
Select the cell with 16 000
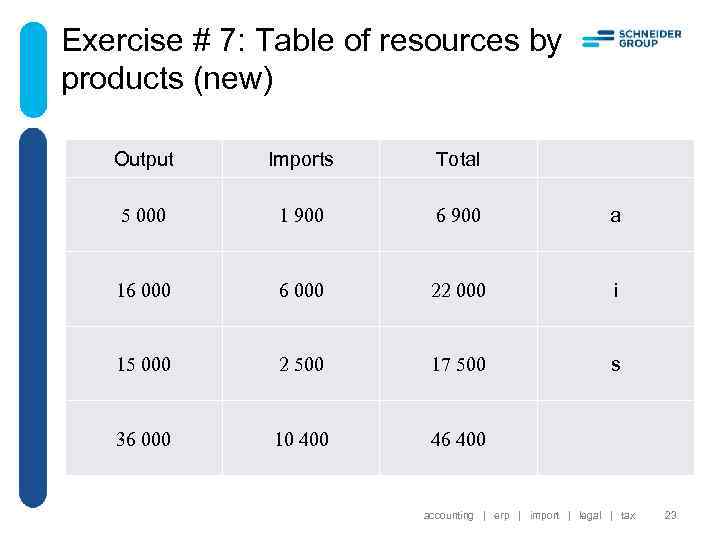[x=144, y=290]
